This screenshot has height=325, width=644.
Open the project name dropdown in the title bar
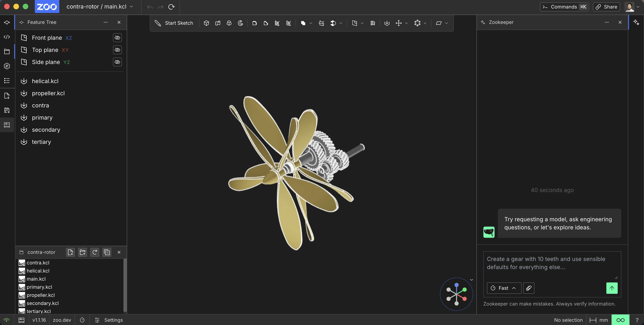click(x=132, y=6)
